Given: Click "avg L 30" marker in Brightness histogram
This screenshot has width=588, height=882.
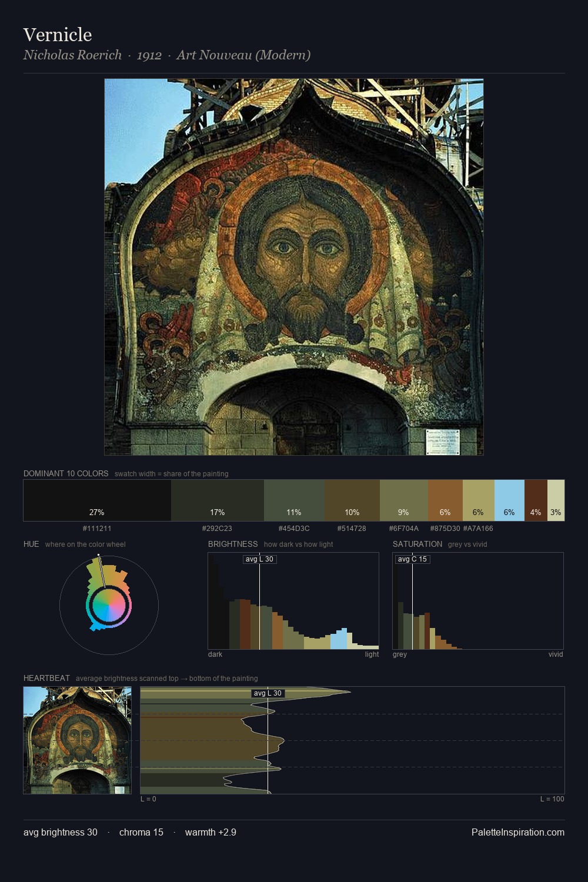Looking at the screenshot, I should point(259,559).
